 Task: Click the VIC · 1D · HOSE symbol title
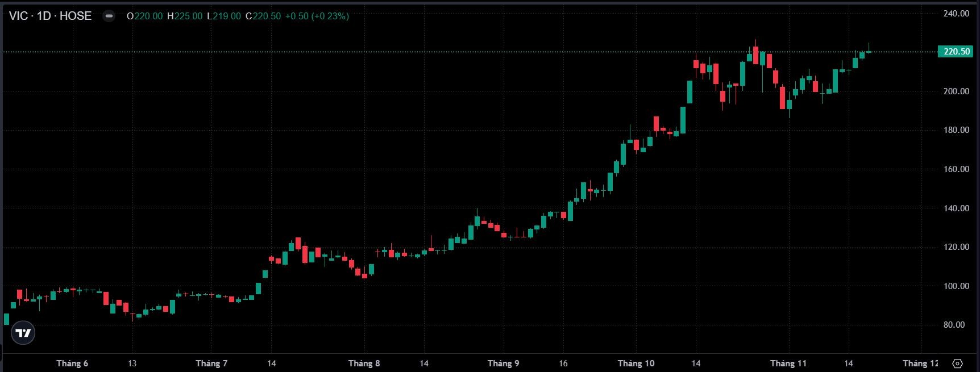[50, 16]
